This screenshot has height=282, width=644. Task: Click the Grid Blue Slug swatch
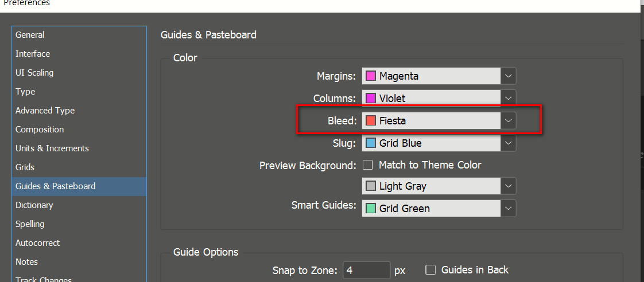pyautogui.click(x=371, y=143)
